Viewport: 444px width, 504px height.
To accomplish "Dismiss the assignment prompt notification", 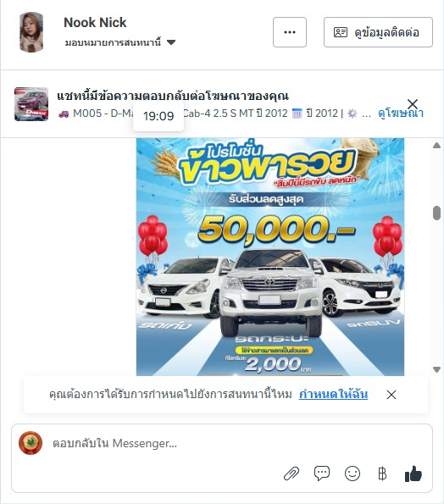I will pos(391,395).
